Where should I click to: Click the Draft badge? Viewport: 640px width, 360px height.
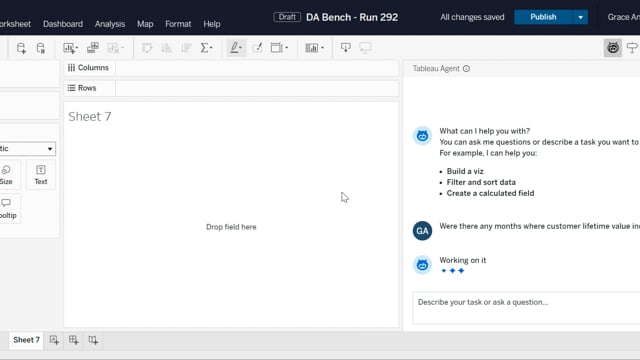pyautogui.click(x=287, y=17)
